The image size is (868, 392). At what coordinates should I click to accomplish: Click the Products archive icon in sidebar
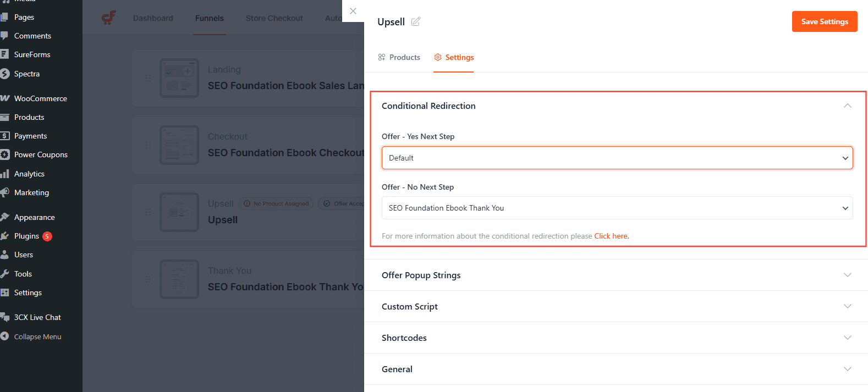click(4, 117)
